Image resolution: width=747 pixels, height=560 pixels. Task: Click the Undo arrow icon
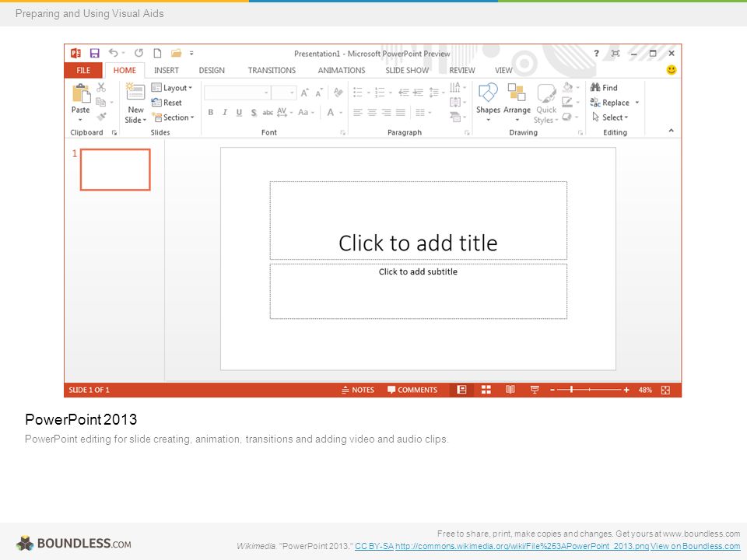[x=114, y=53]
